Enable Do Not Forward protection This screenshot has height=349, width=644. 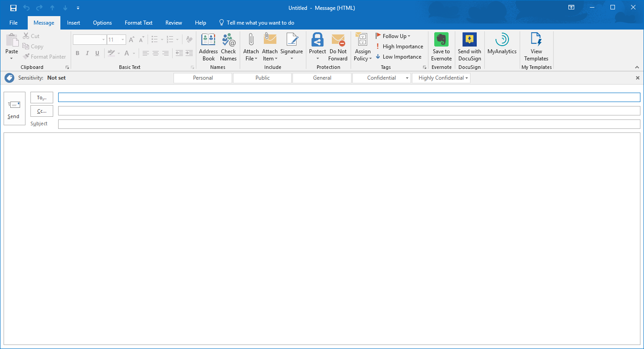click(x=338, y=47)
